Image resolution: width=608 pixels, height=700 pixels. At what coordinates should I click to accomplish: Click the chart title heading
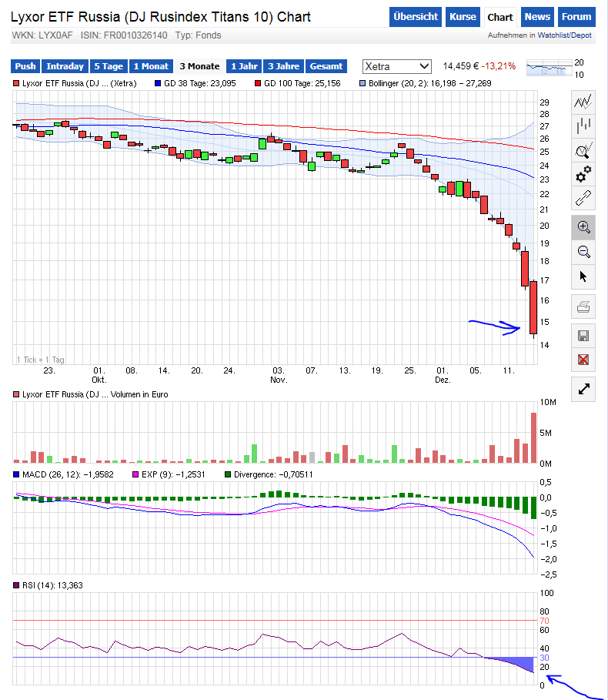[161, 17]
